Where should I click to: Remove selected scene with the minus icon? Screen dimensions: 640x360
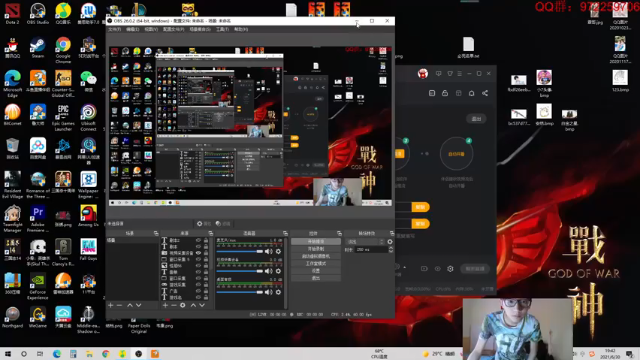(119, 305)
